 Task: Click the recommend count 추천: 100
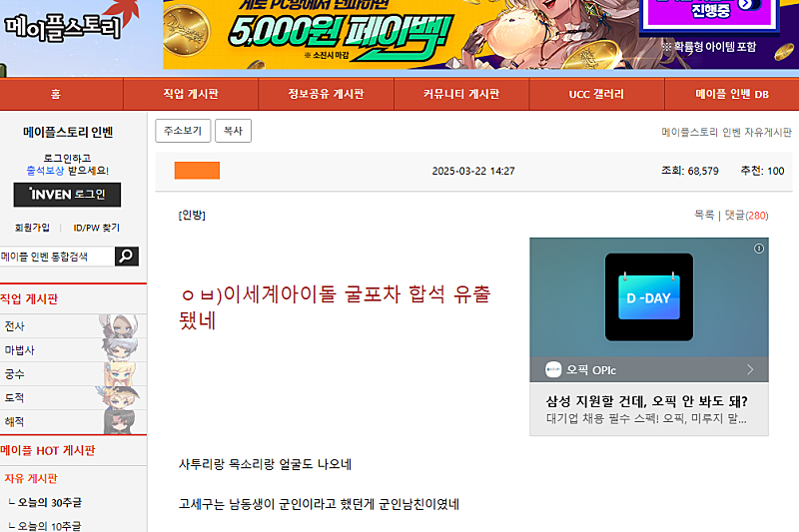[x=762, y=171]
